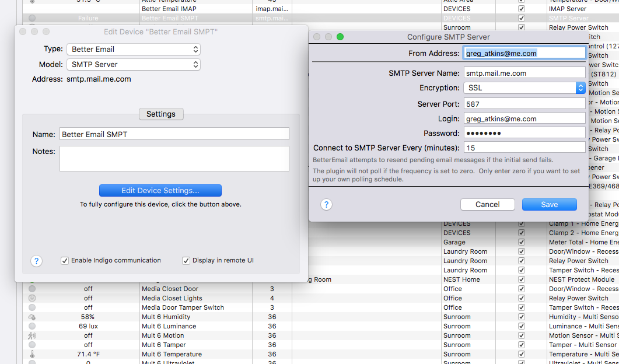Click the Notes text area
The height and width of the screenshot is (364, 619).
pyautogui.click(x=174, y=159)
